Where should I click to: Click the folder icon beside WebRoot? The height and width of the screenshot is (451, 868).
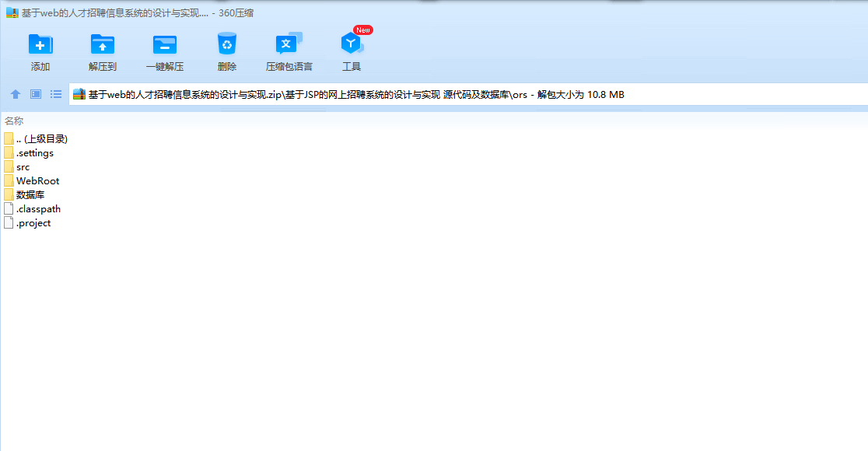click(9, 181)
